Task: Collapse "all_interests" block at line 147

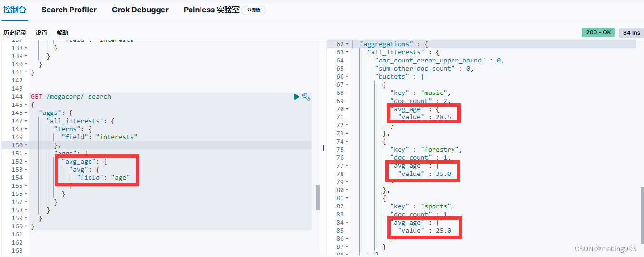Action: tap(26, 121)
